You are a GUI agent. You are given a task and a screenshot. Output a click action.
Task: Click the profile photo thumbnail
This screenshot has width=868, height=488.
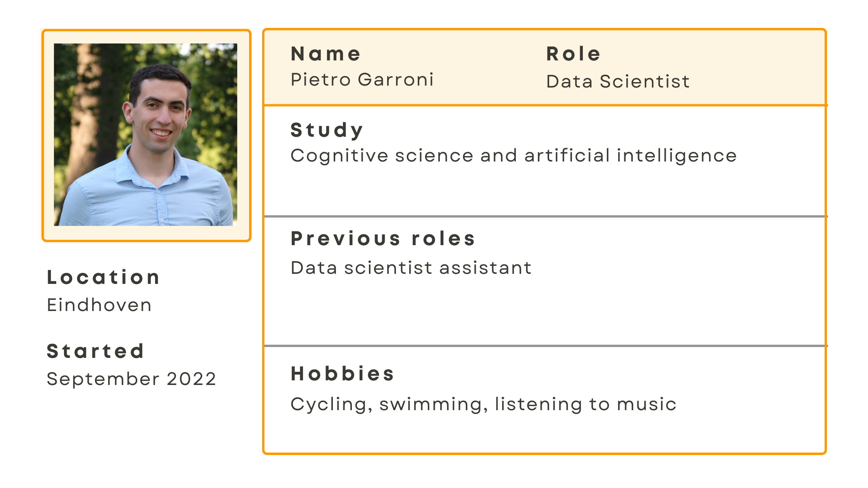[x=145, y=134]
